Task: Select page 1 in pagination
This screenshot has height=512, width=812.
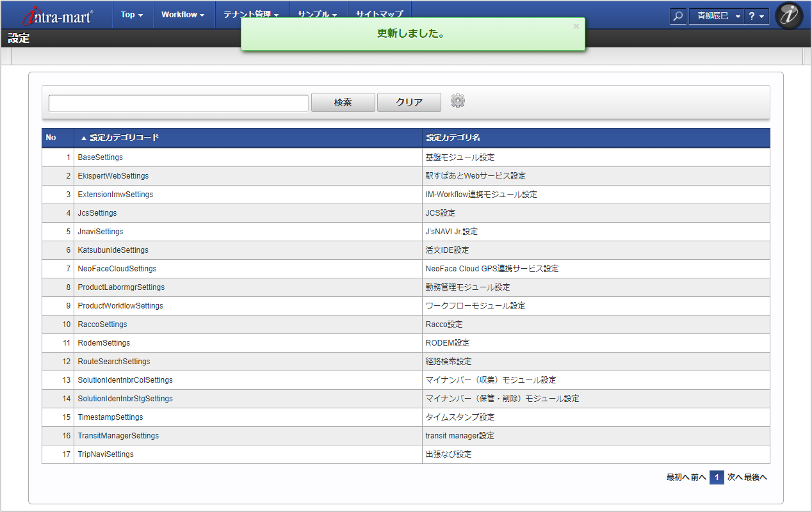Action: tap(717, 477)
